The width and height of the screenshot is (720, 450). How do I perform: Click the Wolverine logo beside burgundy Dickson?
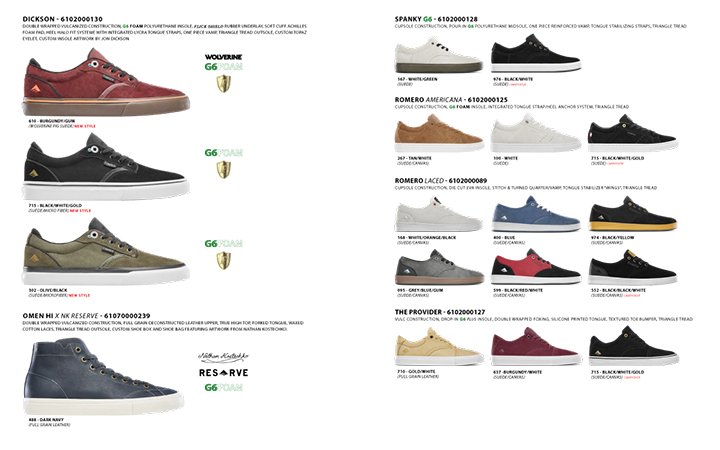(223, 57)
